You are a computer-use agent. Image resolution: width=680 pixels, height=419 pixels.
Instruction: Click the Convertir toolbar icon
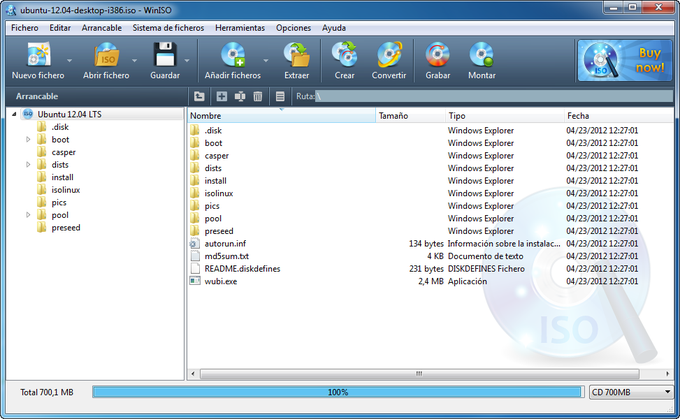tap(389, 54)
